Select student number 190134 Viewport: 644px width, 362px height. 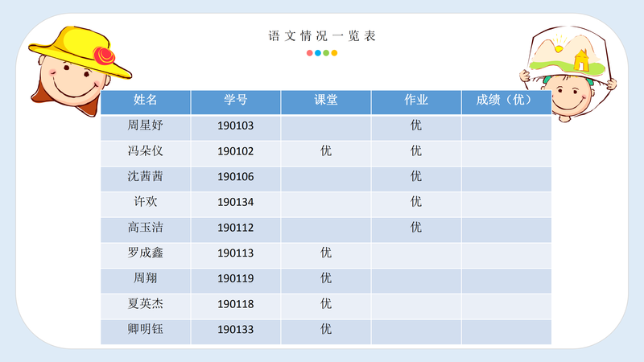pos(236,202)
